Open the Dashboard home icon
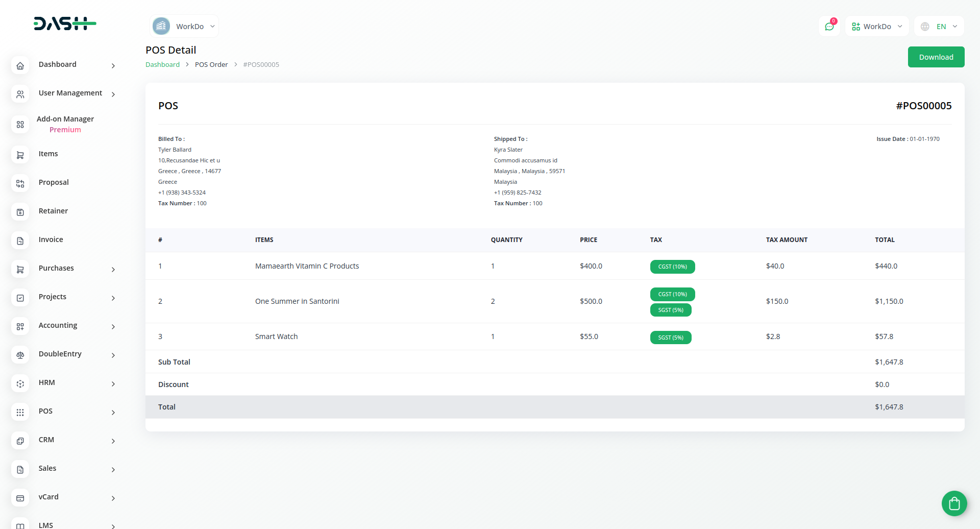The width and height of the screenshot is (980, 529). tap(20, 65)
